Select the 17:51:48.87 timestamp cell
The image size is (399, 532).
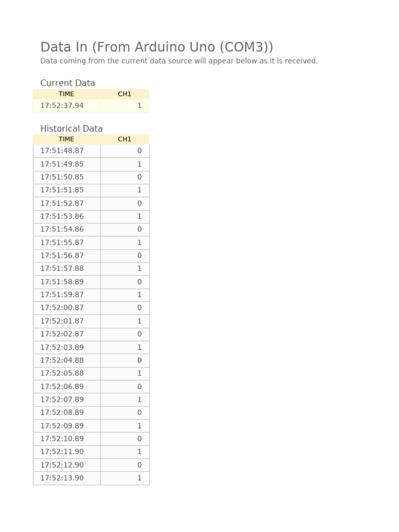[x=62, y=151]
